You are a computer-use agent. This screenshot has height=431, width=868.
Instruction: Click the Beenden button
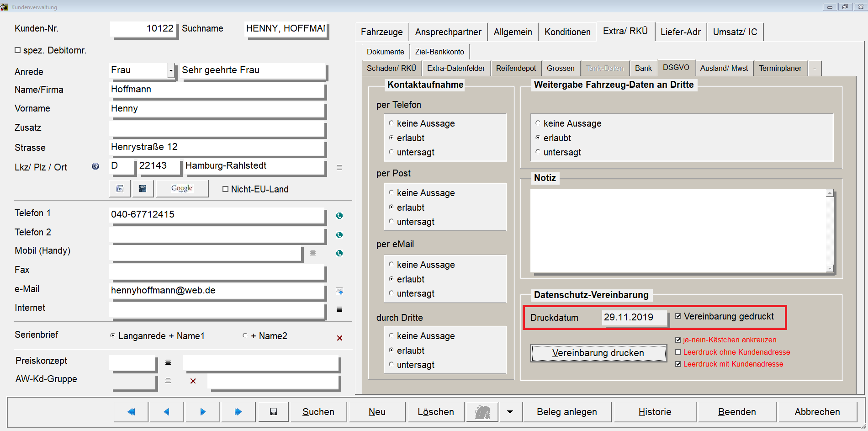coord(737,412)
